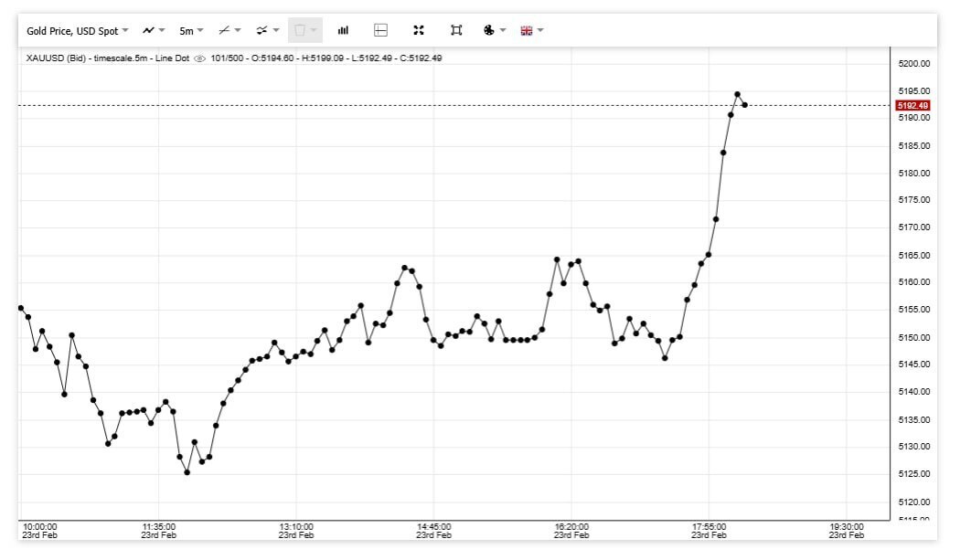The image size is (971, 560).
Task: Toggle the volume bars icon
Action: tap(343, 31)
